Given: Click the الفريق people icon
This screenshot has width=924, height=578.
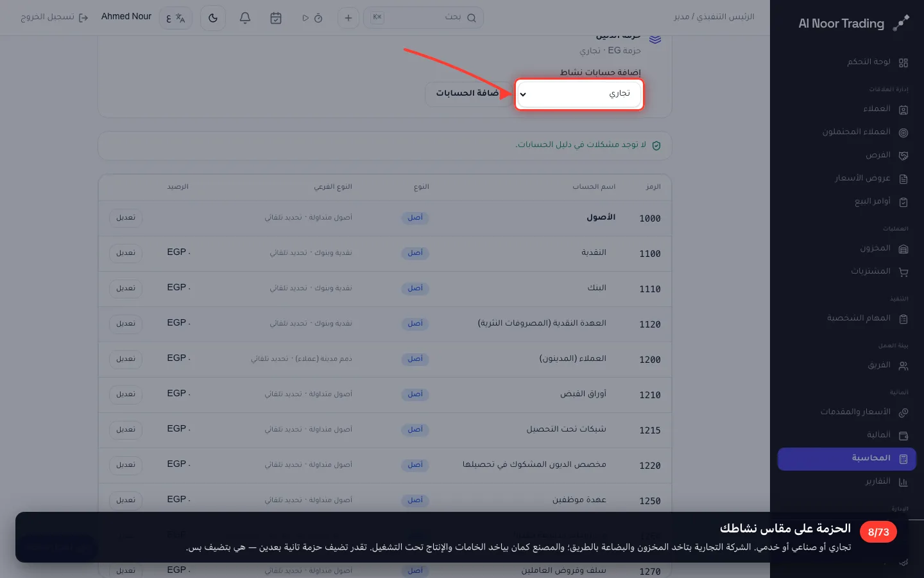Looking at the screenshot, I should click(903, 365).
